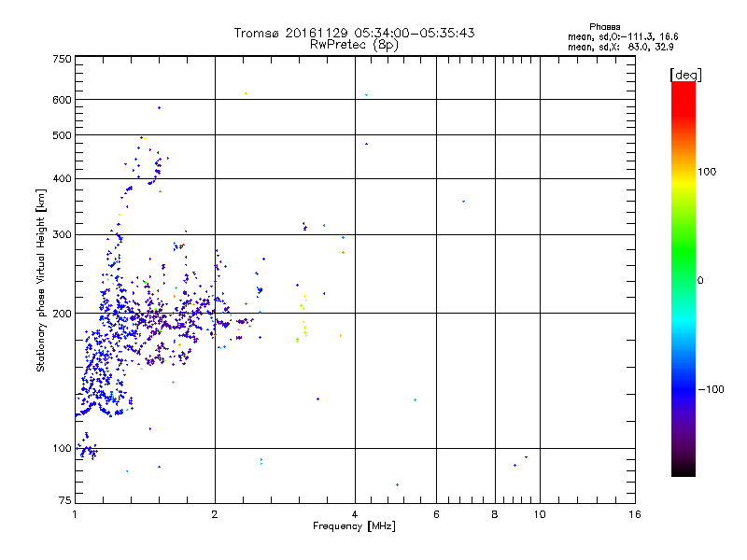Click the 'Phases' header text
Screen dimensions: 747x560
[604, 27]
